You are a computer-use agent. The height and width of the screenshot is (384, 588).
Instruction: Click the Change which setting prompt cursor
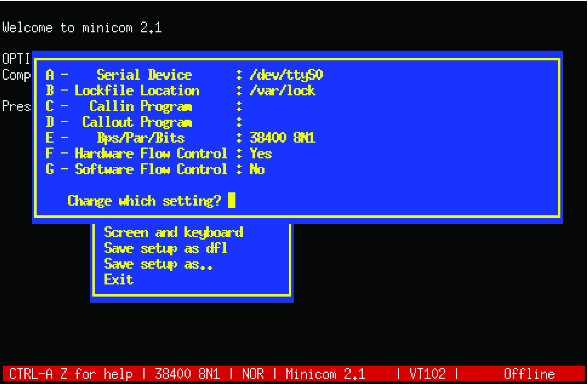pos(232,200)
